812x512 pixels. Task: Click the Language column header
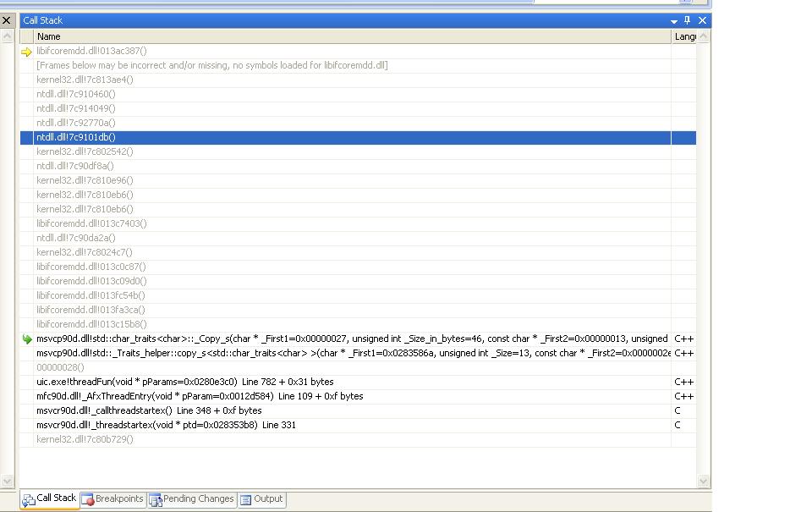(x=684, y=36)
